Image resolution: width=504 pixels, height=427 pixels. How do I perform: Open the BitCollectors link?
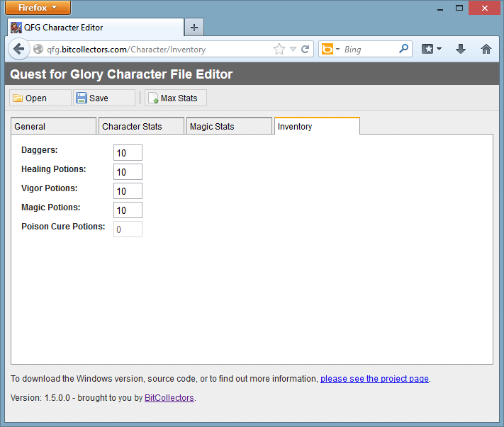click(x=169, y=398)
